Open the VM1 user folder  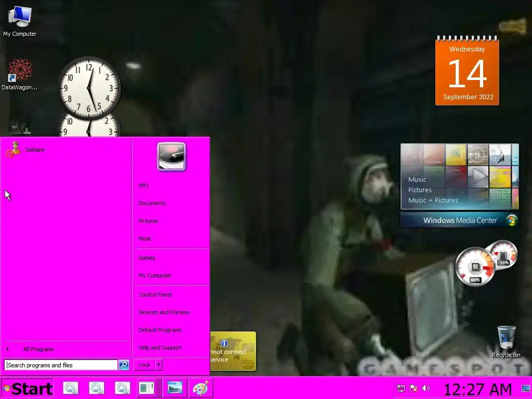[x=143, y=185]
